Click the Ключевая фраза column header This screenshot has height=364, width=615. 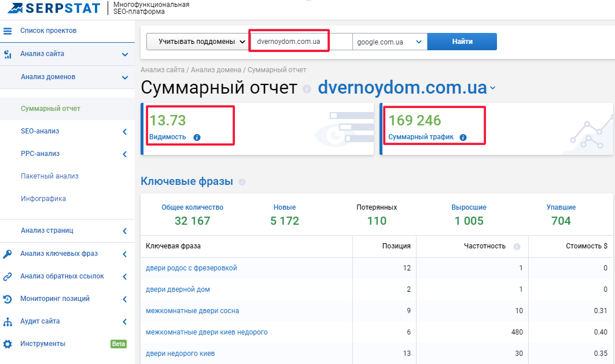pyautogui.click(x=173, y=246)
